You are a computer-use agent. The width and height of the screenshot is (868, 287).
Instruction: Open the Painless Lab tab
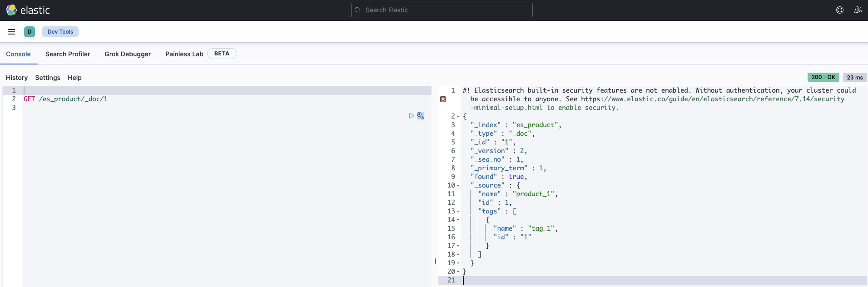(x=184, y=54)
